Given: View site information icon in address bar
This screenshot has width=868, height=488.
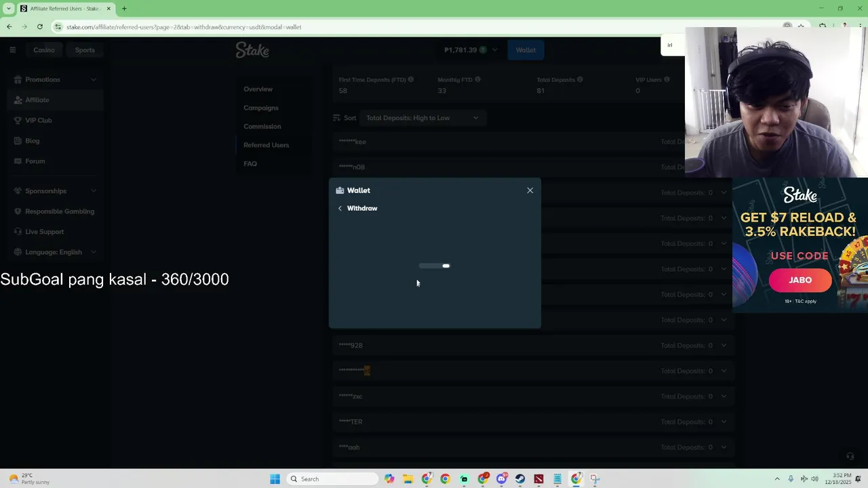Looking at the screenshot, I should (x=58, y=27).
